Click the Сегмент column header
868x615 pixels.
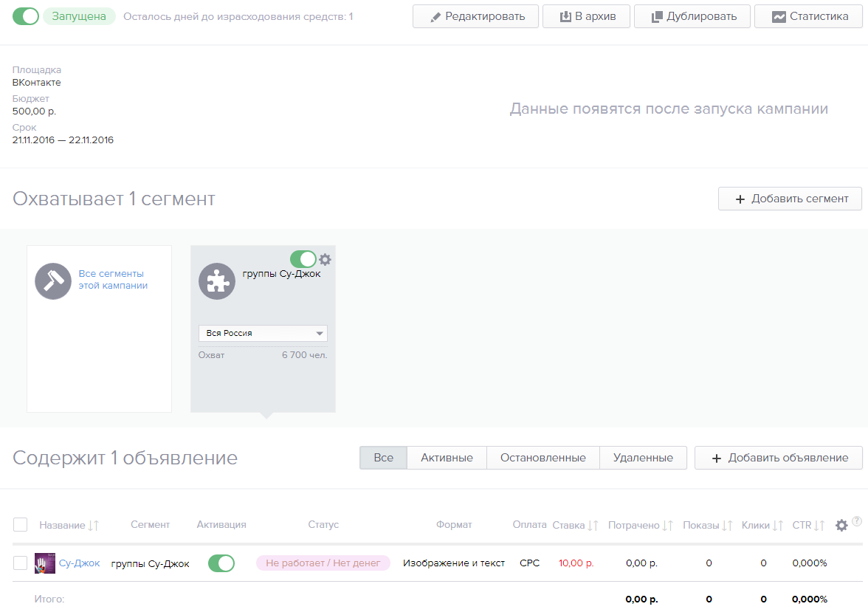[150, 525]
